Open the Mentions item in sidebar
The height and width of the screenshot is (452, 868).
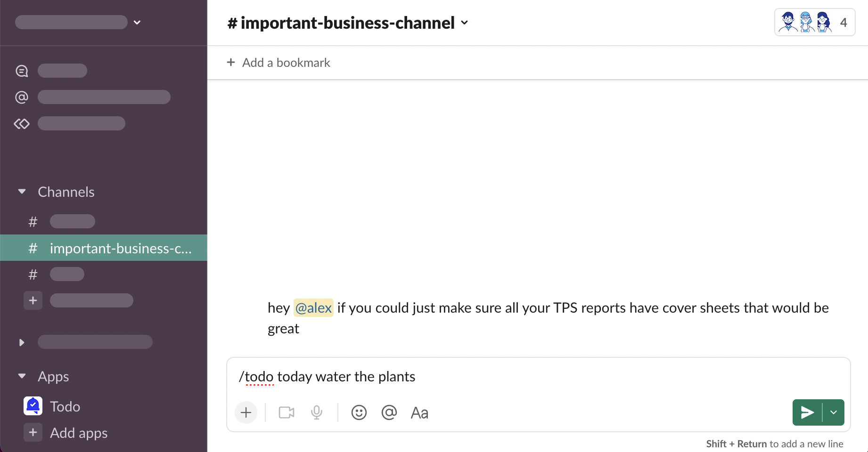(x=22, y=97)
